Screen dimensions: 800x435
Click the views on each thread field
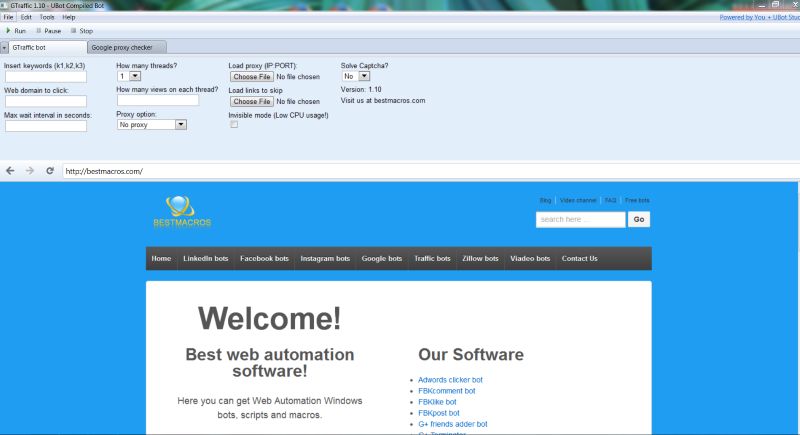click(158, 100)
